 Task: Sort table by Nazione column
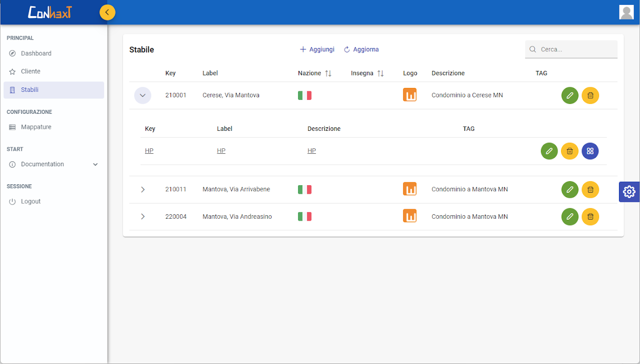pos(328,73)
